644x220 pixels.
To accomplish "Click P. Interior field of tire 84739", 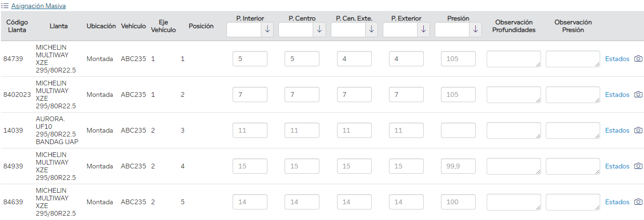I will click(x=250, y=59).
